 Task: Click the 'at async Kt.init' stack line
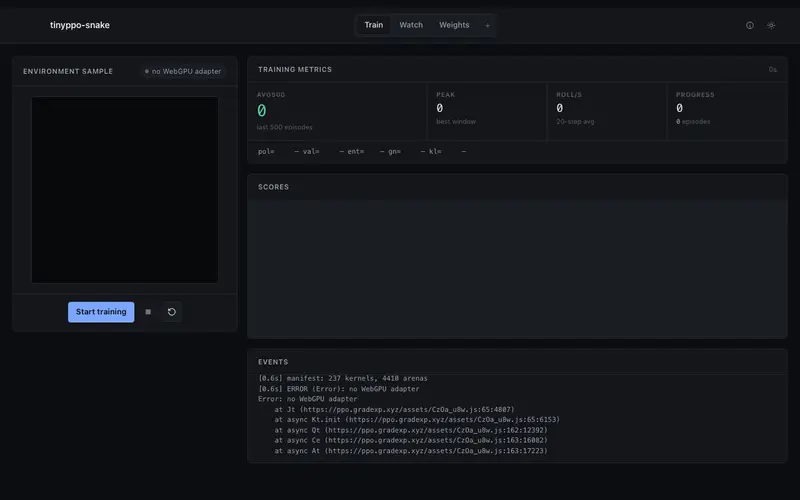click(x=417, y=419)
